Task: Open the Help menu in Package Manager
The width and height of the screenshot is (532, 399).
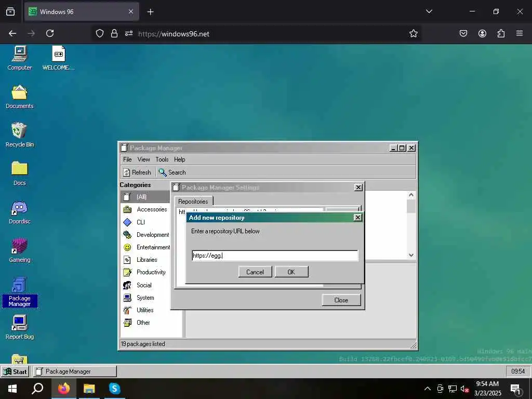Action: tap(179, 159)
